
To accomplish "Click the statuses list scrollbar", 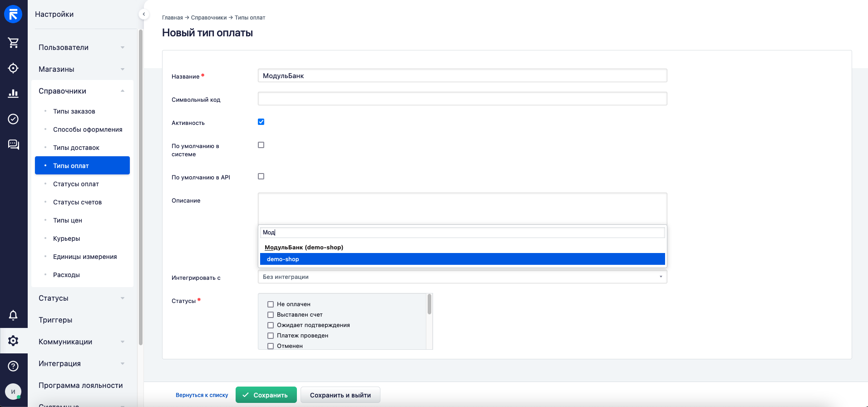I will (429, 304).
